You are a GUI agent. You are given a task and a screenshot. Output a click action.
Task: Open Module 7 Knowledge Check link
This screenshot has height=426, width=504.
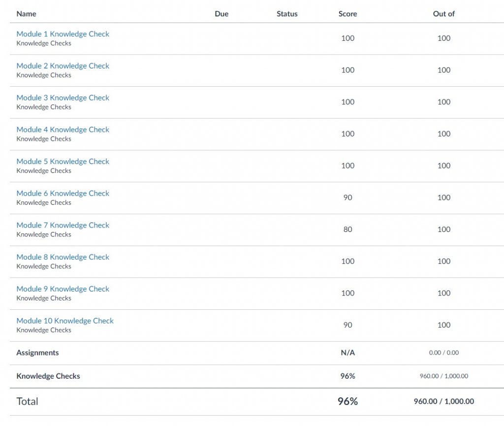point(63,225)
